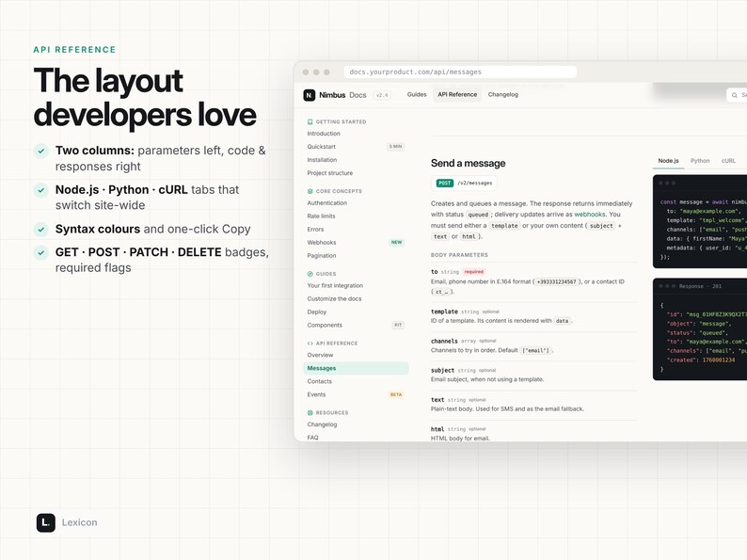Open the Errors sidebar link

(x=315, y=230)
